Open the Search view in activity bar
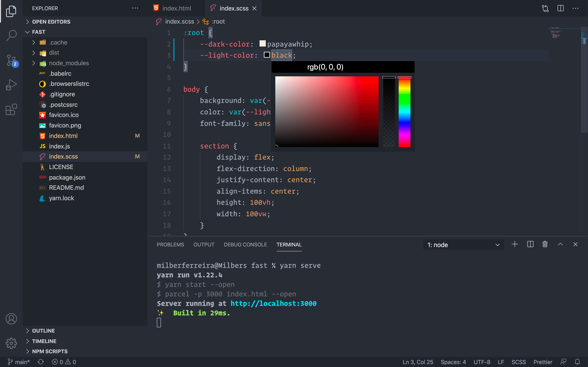 click(x=11, y=35)
